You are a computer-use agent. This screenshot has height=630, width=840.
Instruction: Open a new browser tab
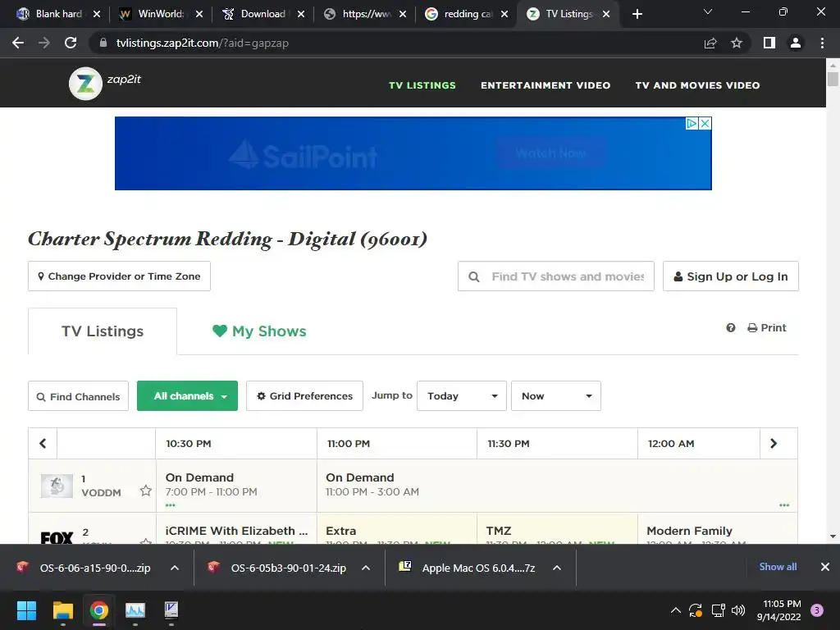pyautogui.click(x=637, y=14)
